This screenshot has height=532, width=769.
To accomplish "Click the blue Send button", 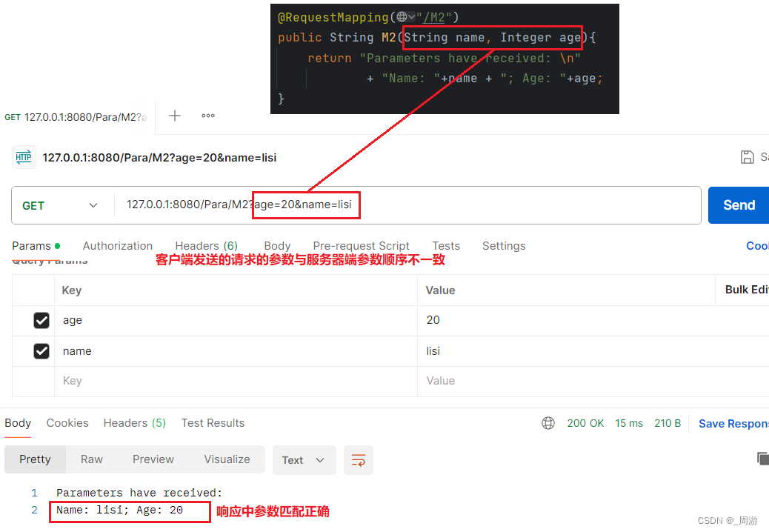I will (x=739, y=205).
